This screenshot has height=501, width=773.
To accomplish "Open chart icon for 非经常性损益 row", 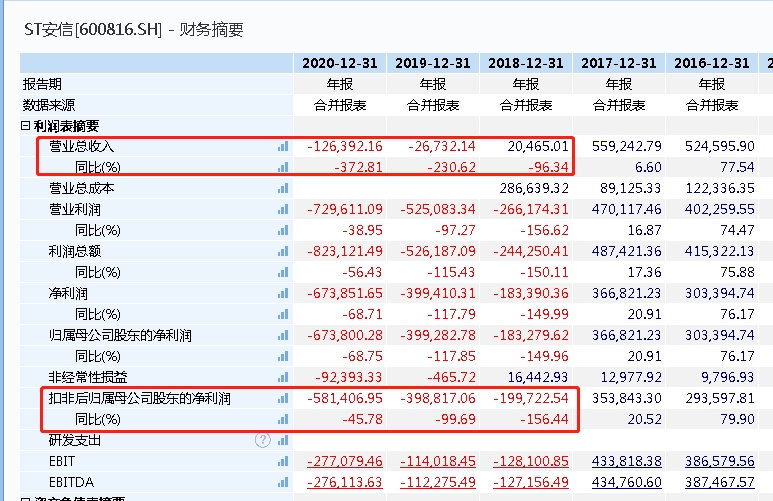I will 282,377.
